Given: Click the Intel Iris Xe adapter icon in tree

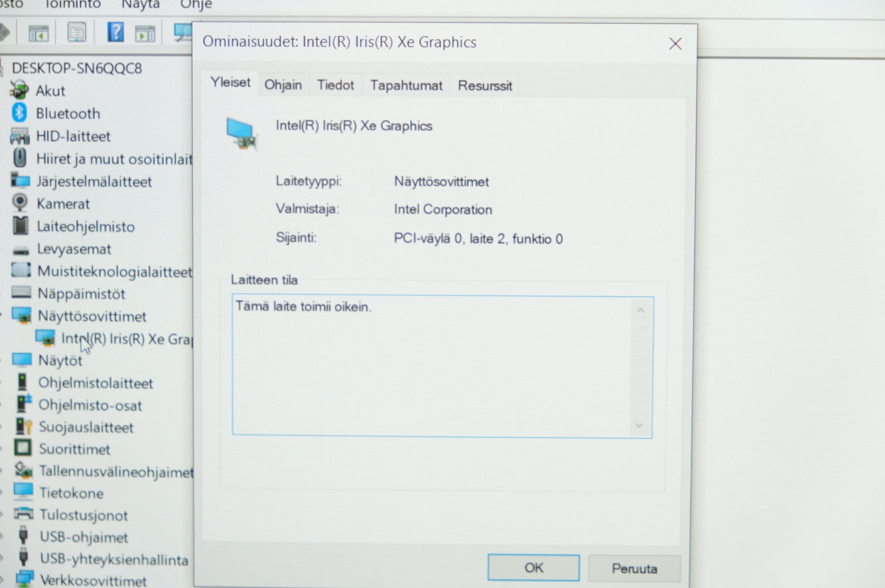Looking at the screenshot, I should (45, 338).
